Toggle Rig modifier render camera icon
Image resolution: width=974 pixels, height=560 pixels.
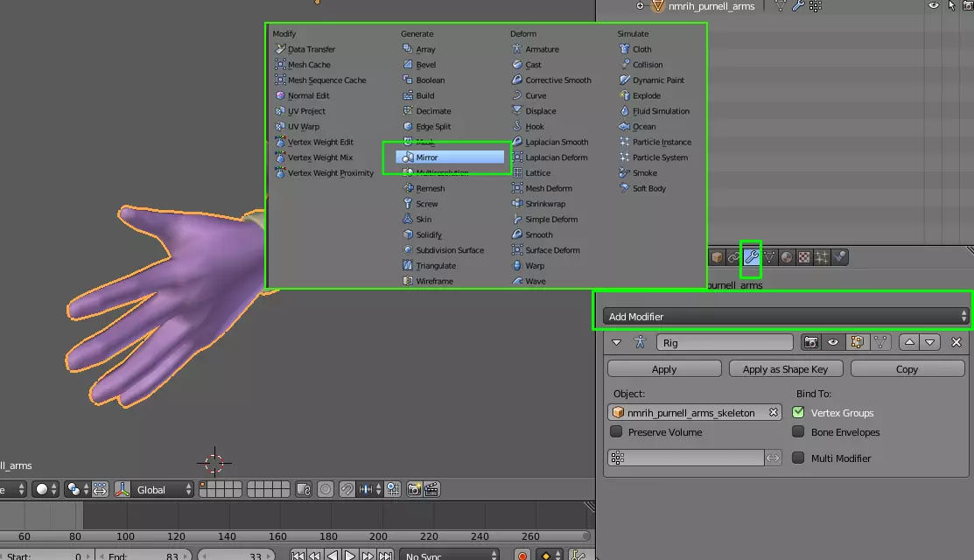click(x=811, y=343)
